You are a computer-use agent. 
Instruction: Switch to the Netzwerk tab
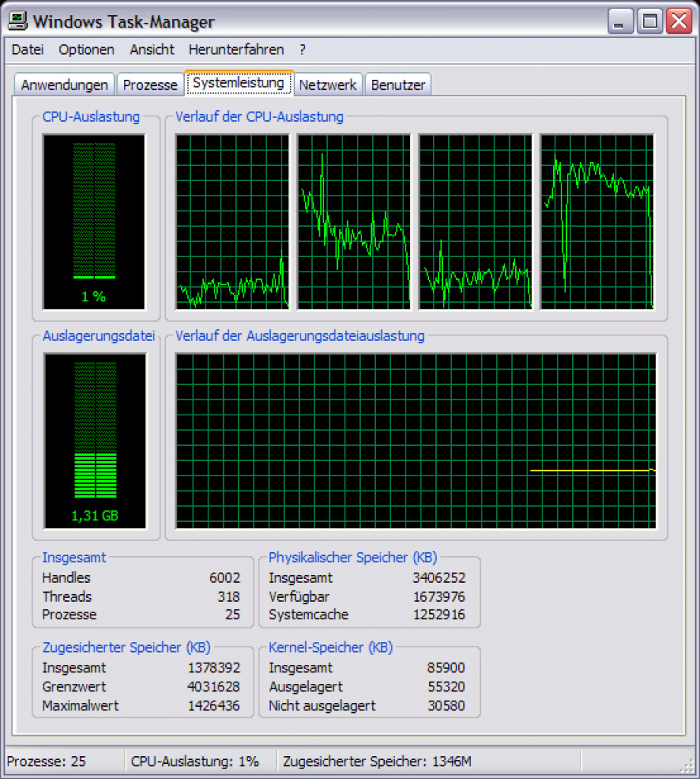pos(328,84)
